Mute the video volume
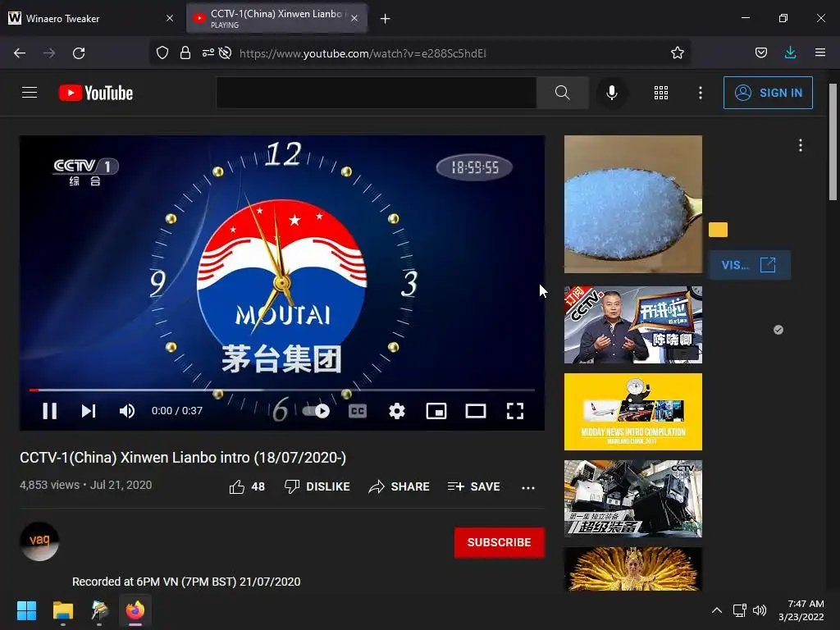This screenshot has width=840, height=630. [x=127, y=411]
